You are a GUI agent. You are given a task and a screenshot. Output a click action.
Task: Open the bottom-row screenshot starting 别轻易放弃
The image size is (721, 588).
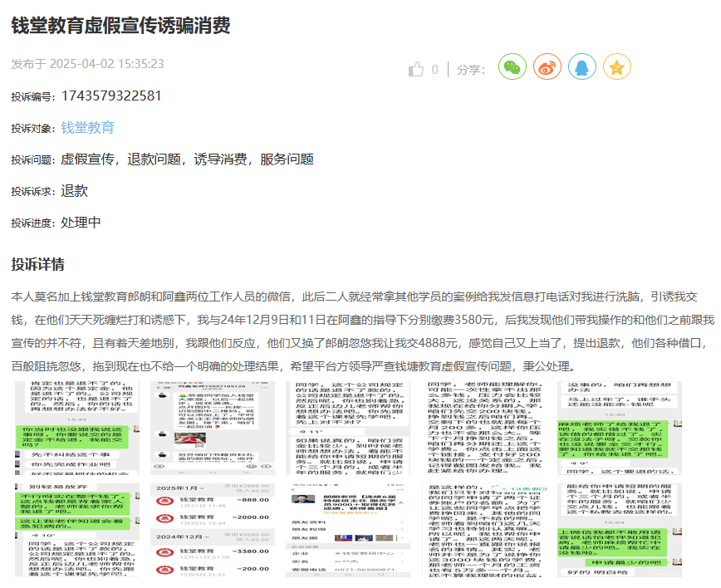(x=77, y=530)
